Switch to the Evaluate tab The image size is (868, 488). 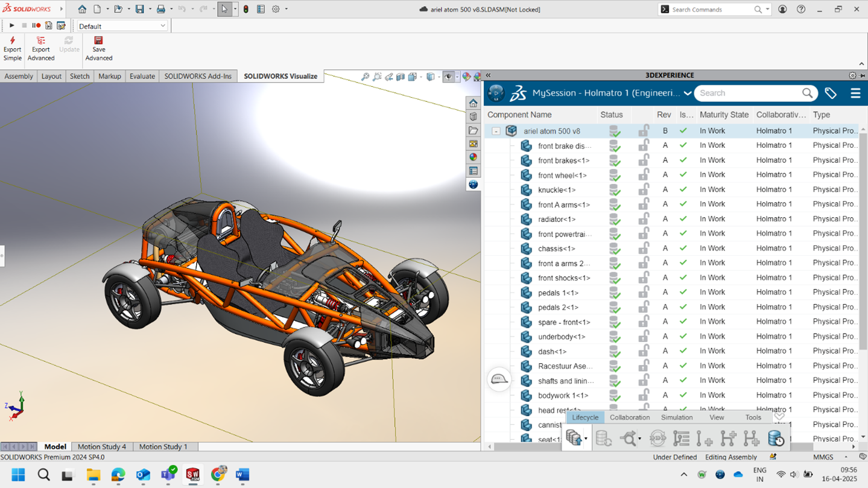tap(142, 76)
